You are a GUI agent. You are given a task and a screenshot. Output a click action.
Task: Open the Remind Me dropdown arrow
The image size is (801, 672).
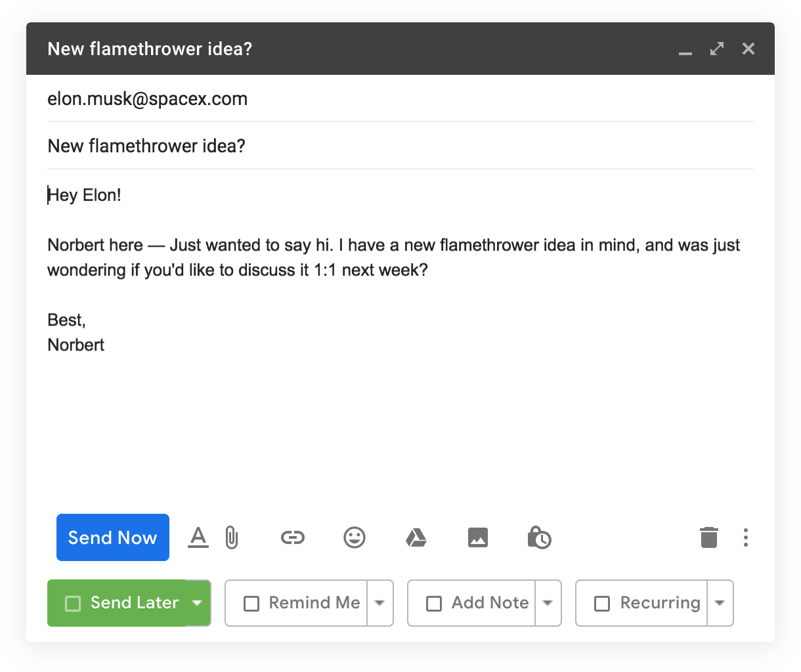point(379,603)
